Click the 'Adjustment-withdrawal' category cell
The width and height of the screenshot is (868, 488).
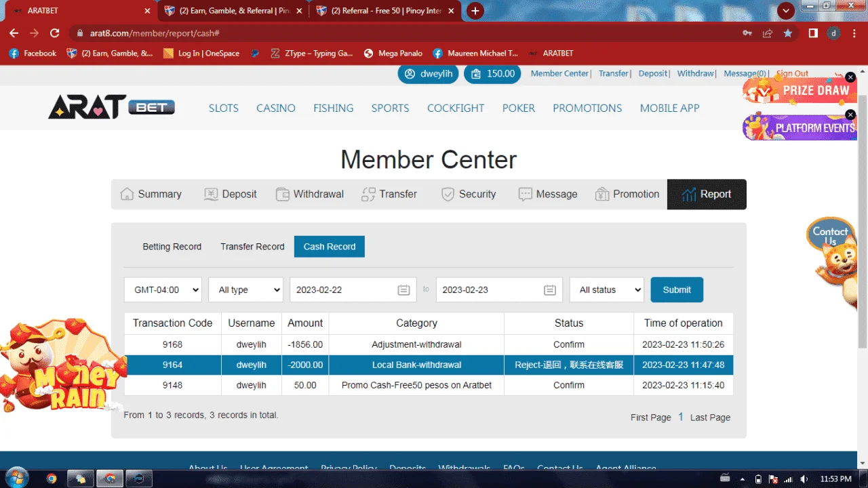[416, 344]
